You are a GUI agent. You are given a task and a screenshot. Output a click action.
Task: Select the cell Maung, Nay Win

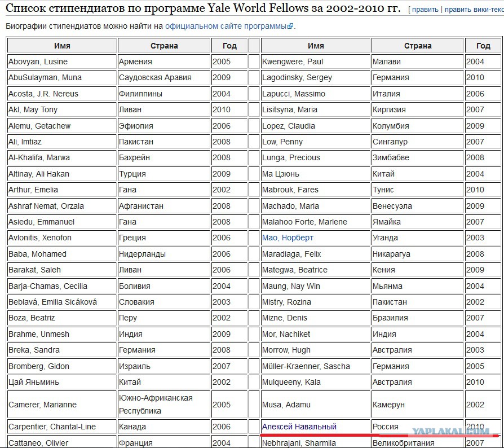tap(316, 286)
